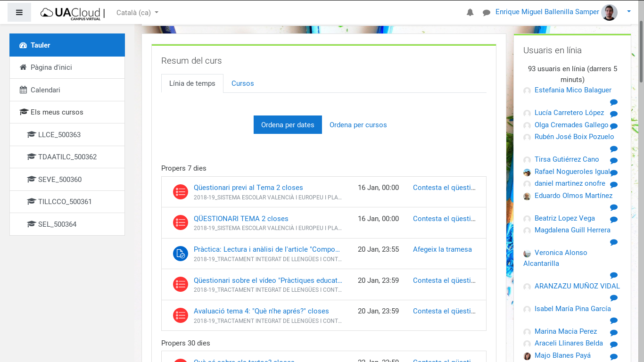Select Els meus cursos in sidebar

point(67,112)
